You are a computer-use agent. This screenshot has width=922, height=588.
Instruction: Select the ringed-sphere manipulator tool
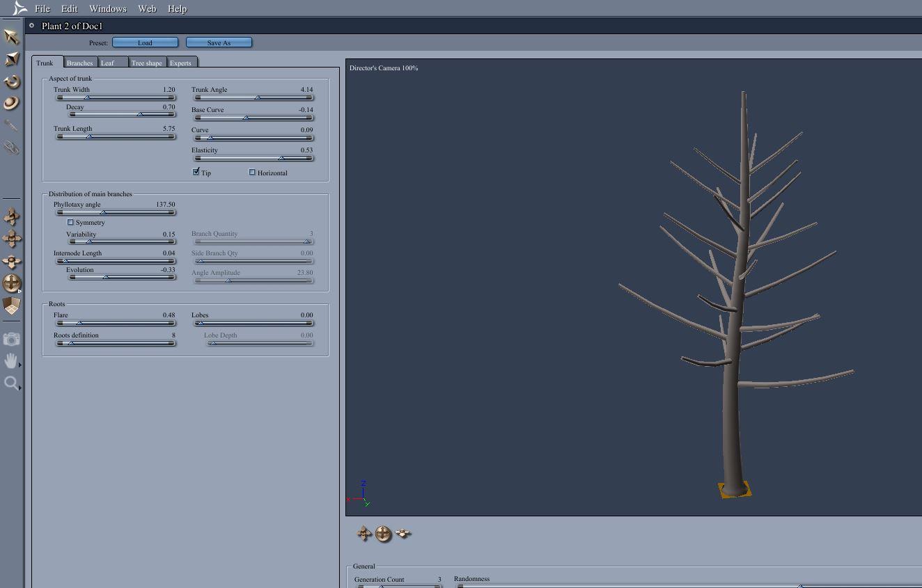tap(11, 103)
